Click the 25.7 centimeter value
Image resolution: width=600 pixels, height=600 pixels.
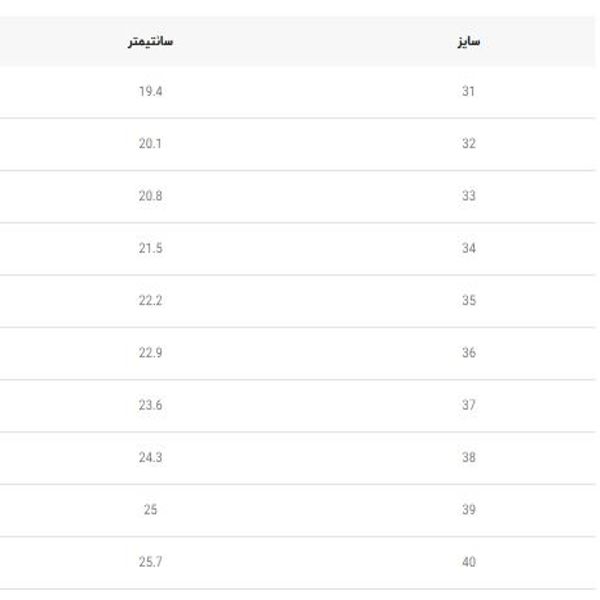[150, 562]
